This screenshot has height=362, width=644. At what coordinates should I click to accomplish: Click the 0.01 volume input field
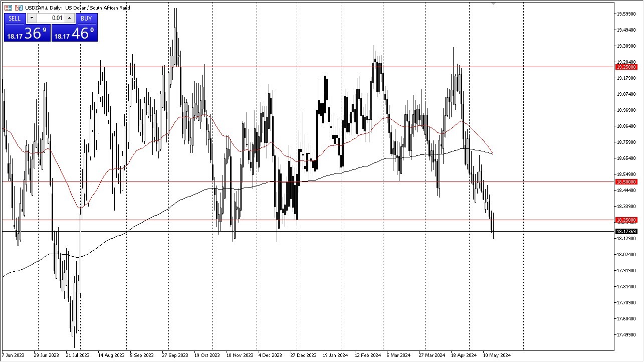(51, 19)
